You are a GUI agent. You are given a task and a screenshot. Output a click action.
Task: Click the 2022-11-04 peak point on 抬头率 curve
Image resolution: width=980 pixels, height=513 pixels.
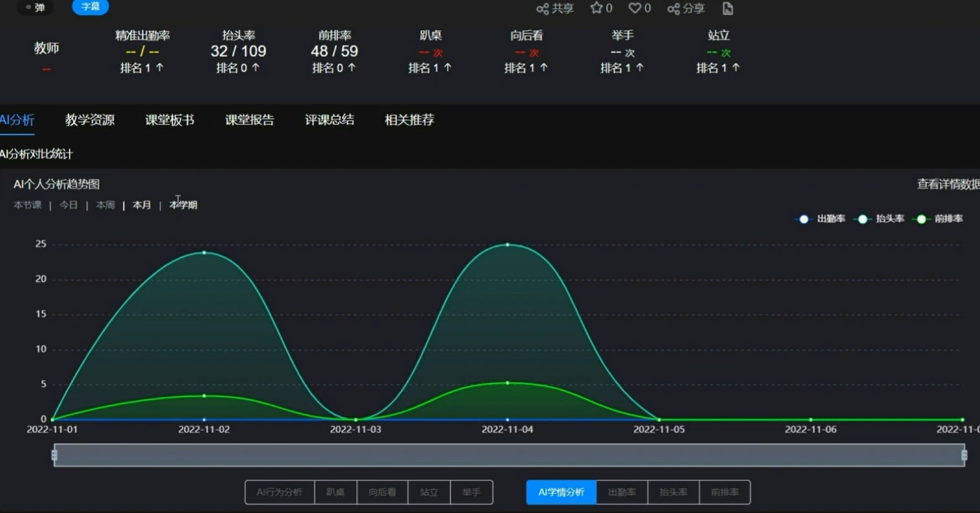click(x=507, y=245)
